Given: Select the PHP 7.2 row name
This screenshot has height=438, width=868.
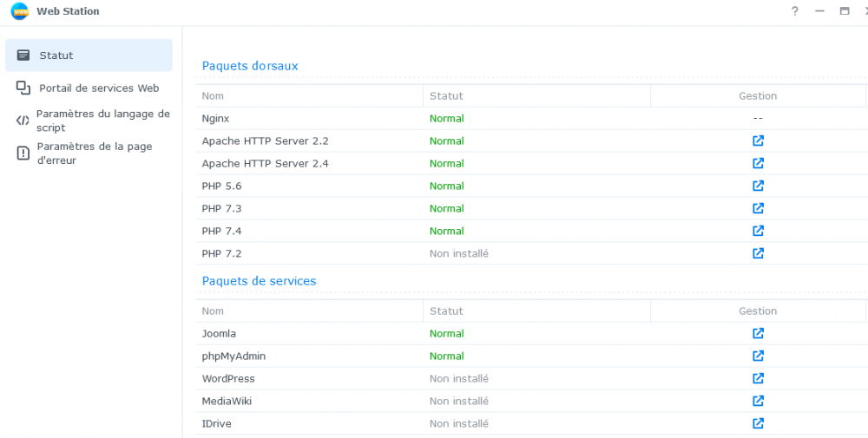Looking at the screenshot, I should 222,254.
